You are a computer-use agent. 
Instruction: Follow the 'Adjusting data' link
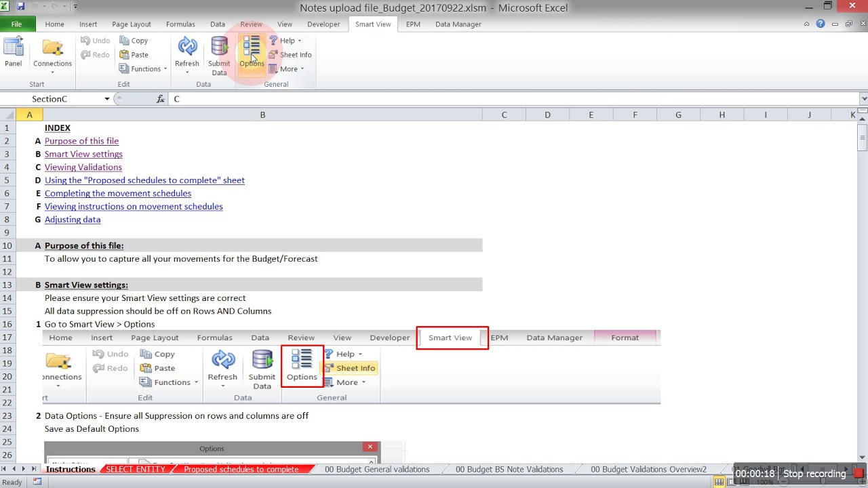73,220
